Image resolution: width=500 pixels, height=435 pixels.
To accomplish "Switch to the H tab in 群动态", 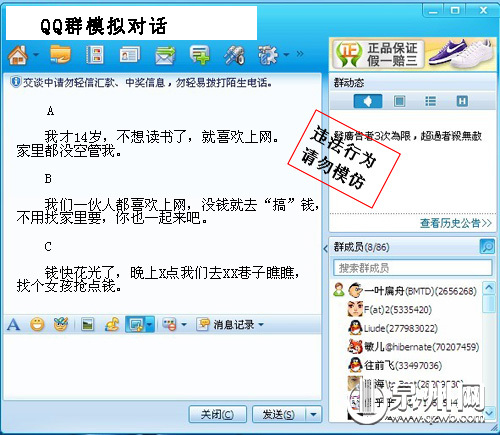I will (462, 101).
